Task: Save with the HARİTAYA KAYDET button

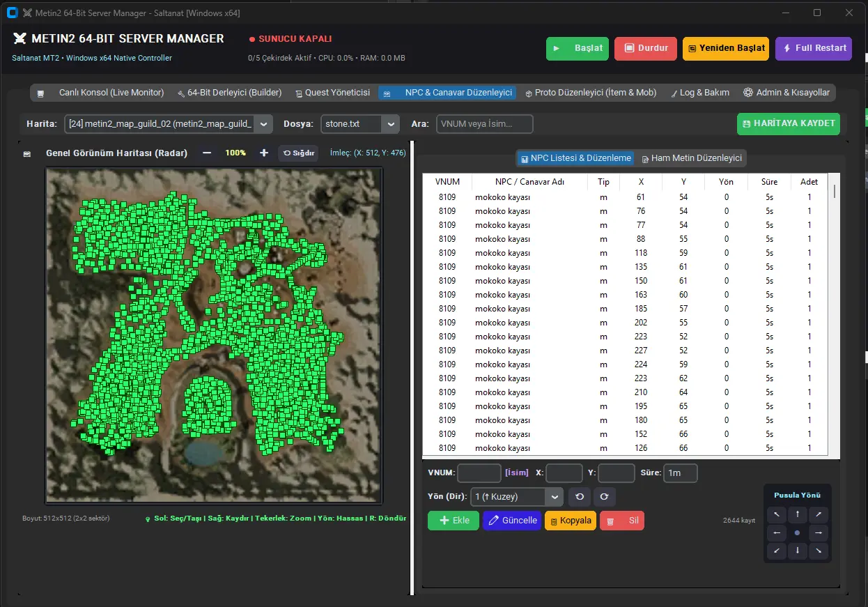Action: coord(789,123)
